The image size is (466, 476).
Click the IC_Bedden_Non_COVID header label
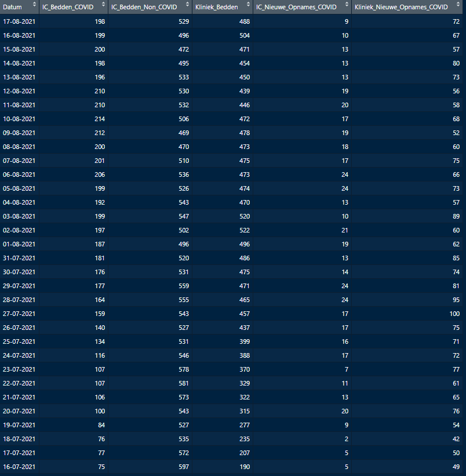(144, 7)
